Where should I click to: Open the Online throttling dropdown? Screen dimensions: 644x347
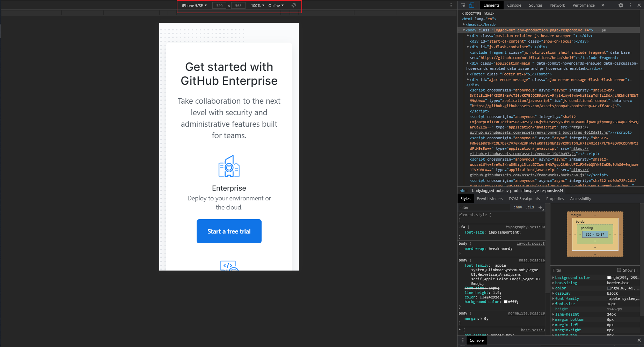click(276, 6)
